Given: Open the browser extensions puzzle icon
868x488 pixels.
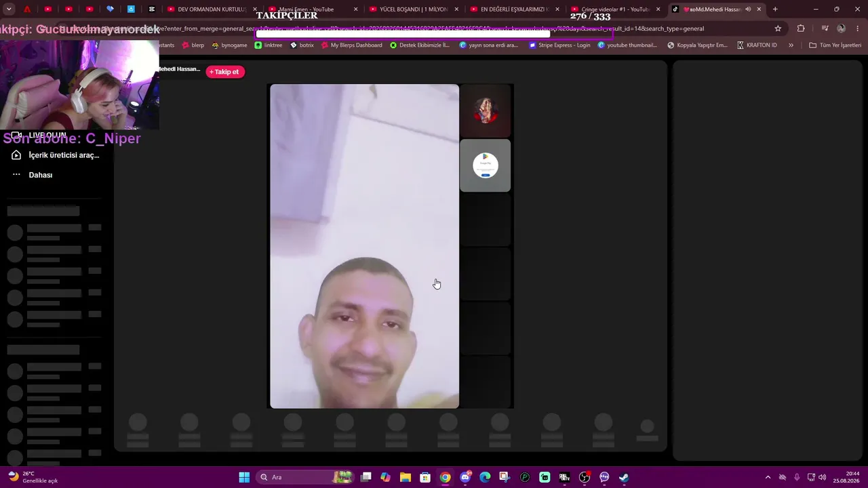Looking at the screenshot, I should pyautogui.click(x=801, y=28).
